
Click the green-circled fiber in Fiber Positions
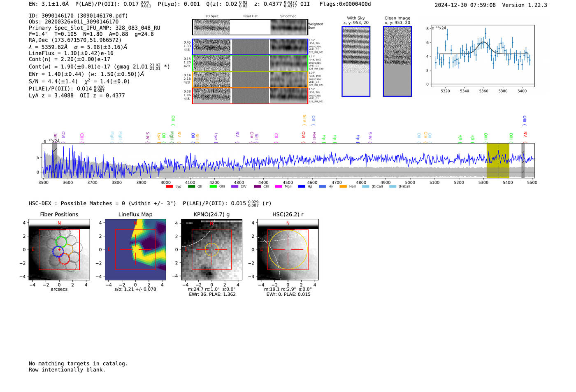pyautogui.click(x=62, y=242)
